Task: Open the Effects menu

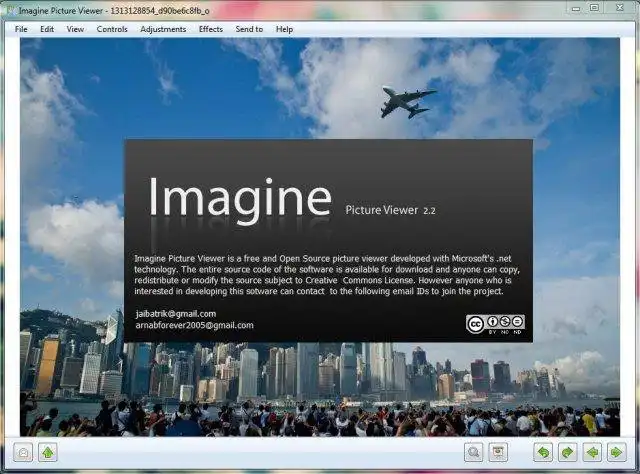Action: 211,29
